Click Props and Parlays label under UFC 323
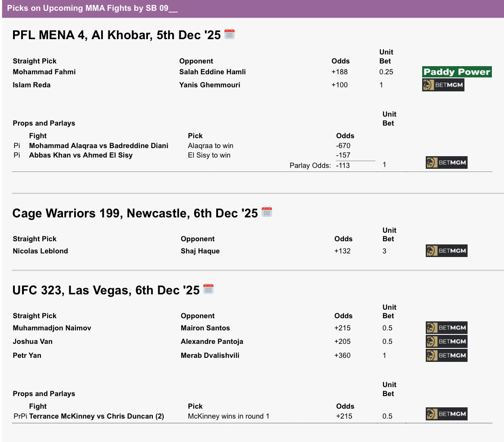The height and width of the screenshot is (442, 504). click(44, 394)
